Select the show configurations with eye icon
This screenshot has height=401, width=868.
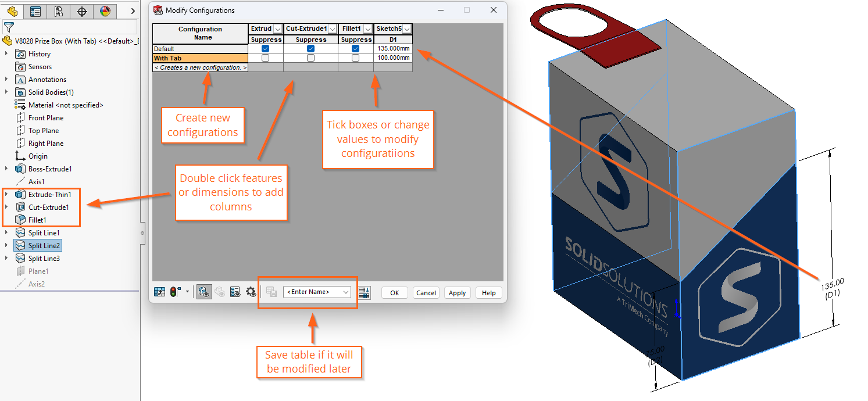point(203,291)
